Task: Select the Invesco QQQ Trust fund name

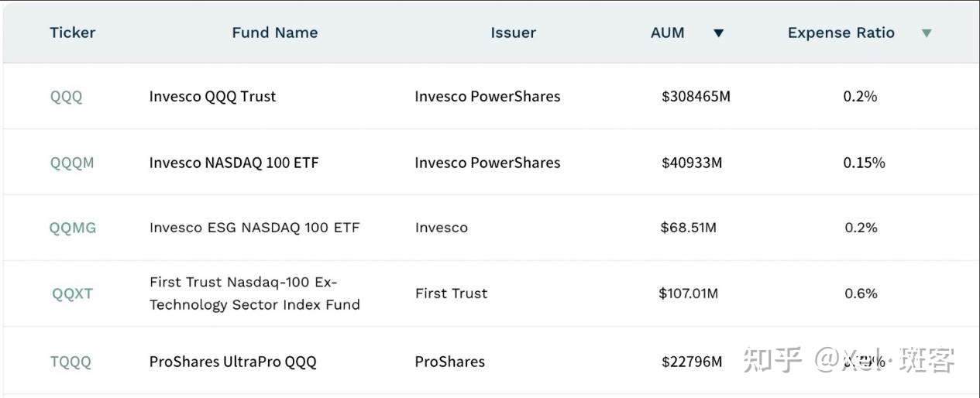Action: [212, 97]
